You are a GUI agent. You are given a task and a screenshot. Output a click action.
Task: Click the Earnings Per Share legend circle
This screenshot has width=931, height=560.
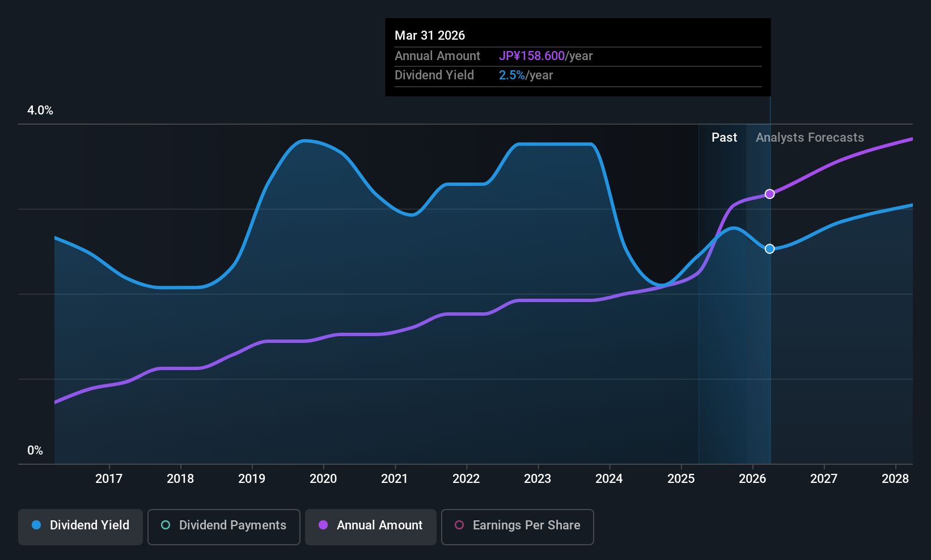pos(459,525)
